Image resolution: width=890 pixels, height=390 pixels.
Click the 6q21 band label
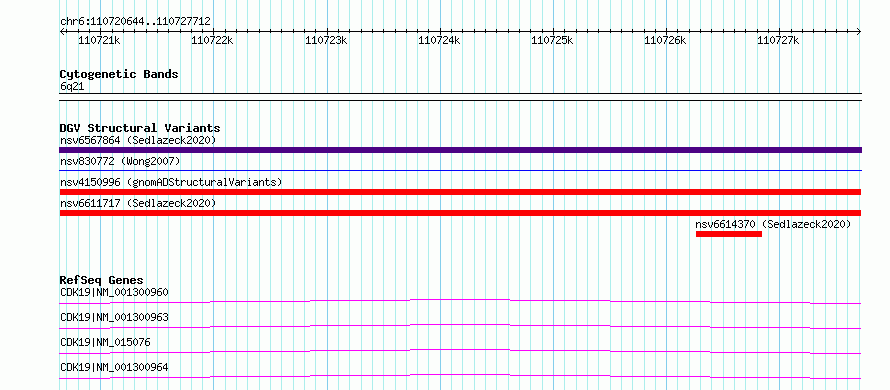click(72, 87)
